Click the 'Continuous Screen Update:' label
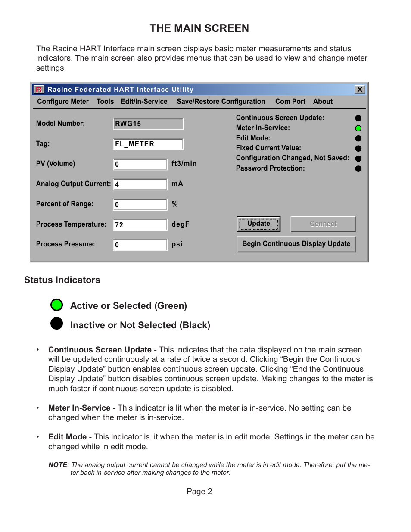 (280, 118)
